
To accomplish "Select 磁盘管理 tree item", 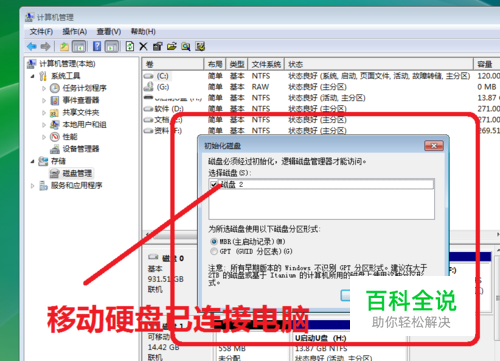I will 77,173.
